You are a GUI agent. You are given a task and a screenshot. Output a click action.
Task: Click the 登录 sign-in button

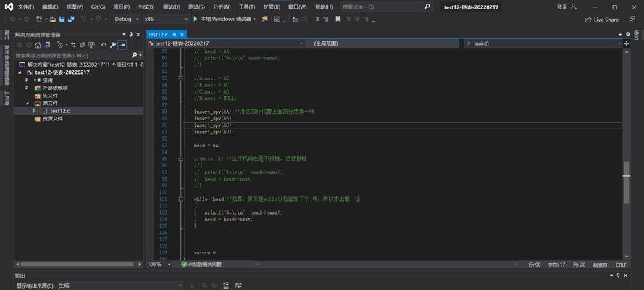point(566,7)
